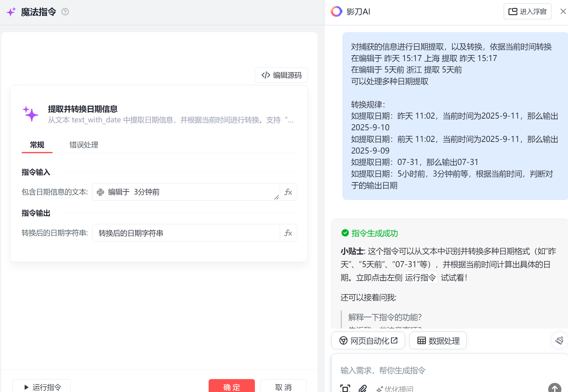
Task: Click the fx icon for 转换后的日期字符串
Action: [x=288, y=233]
